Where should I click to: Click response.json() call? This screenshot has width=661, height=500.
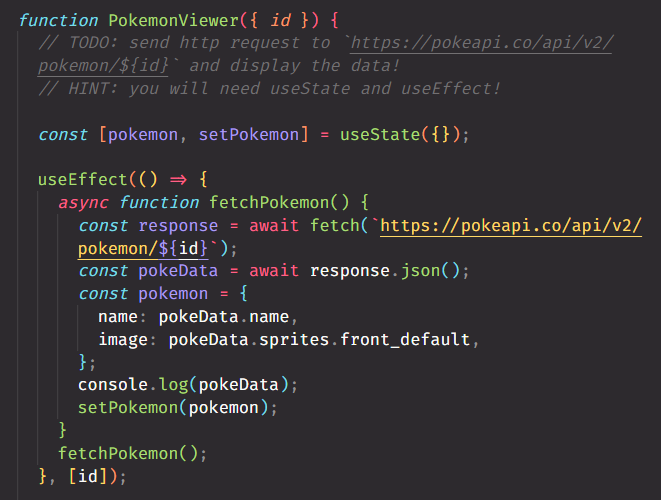pos(384,271)
